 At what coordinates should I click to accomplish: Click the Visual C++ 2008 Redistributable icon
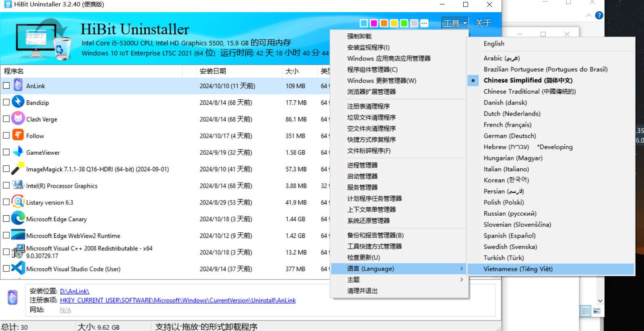(x=18, y=252)
